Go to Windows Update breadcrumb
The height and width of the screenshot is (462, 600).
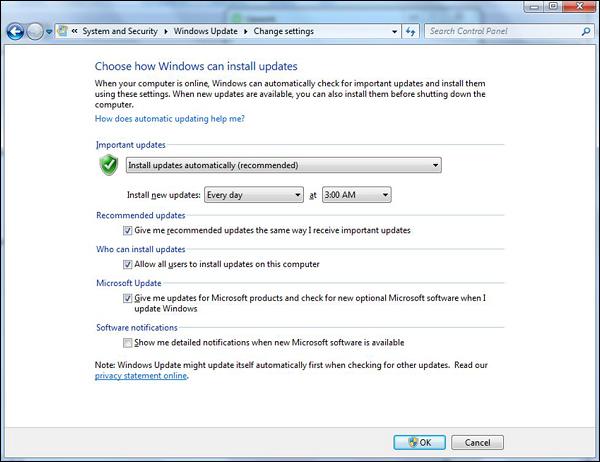pos(205,31)
